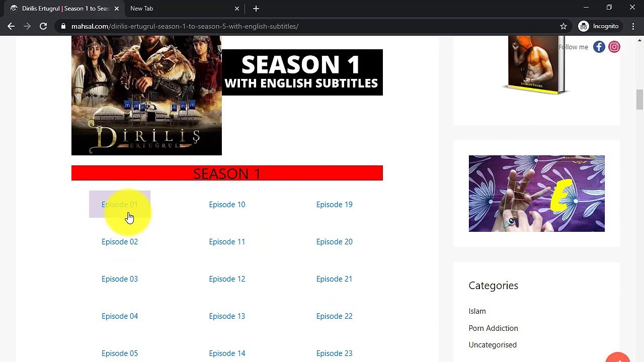Image resolution: width=644 pixels, height=362 pixels.
Task: Open the Incognito profile indicator
Action: tap(599, 26)
